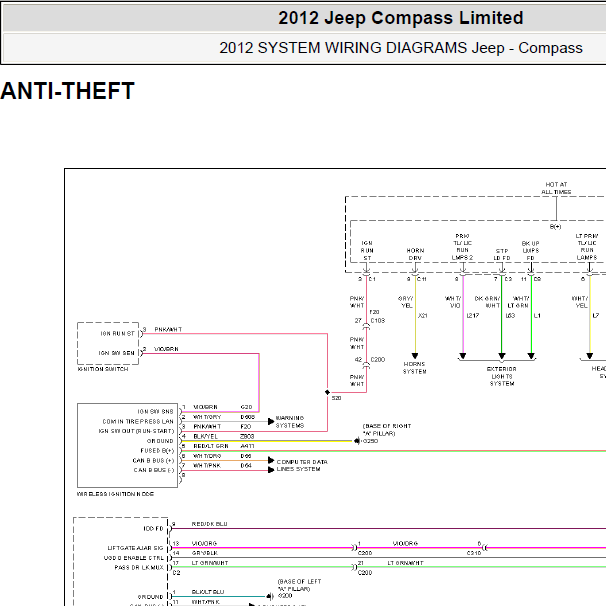Click "(BASE OF RIGHT 'A' PILLAR)" ground note
Viewport: 606px width, 606px height.
tap(387, 430)
